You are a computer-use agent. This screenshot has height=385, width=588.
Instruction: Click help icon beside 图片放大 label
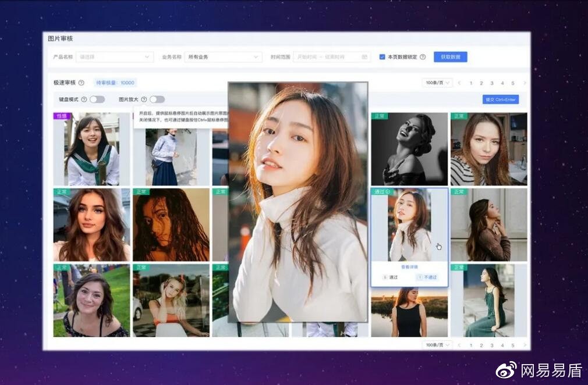pos(144,99)
